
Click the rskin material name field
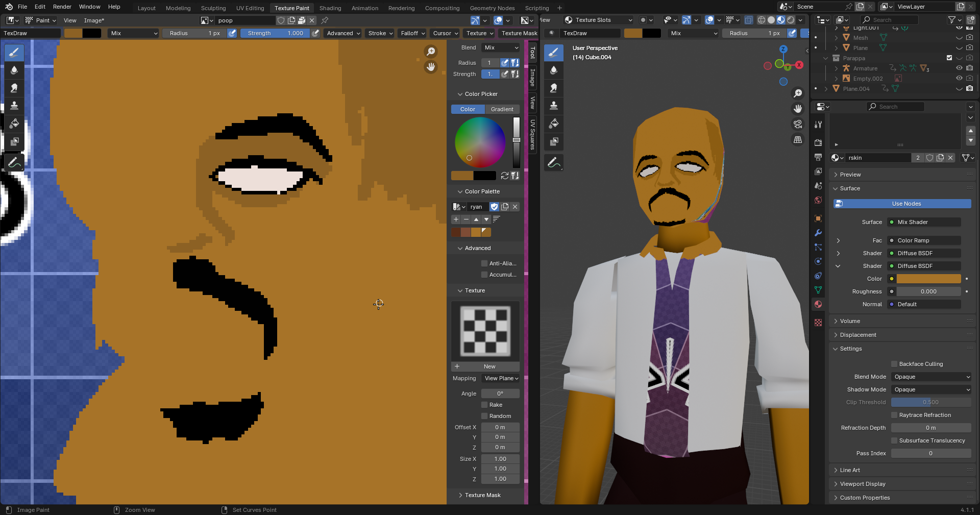pos(878,158)
